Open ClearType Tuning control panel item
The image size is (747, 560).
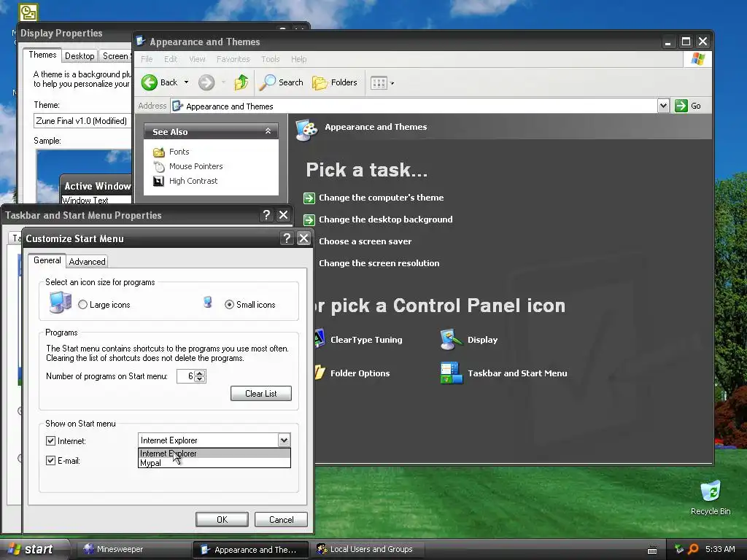(366, 340)
